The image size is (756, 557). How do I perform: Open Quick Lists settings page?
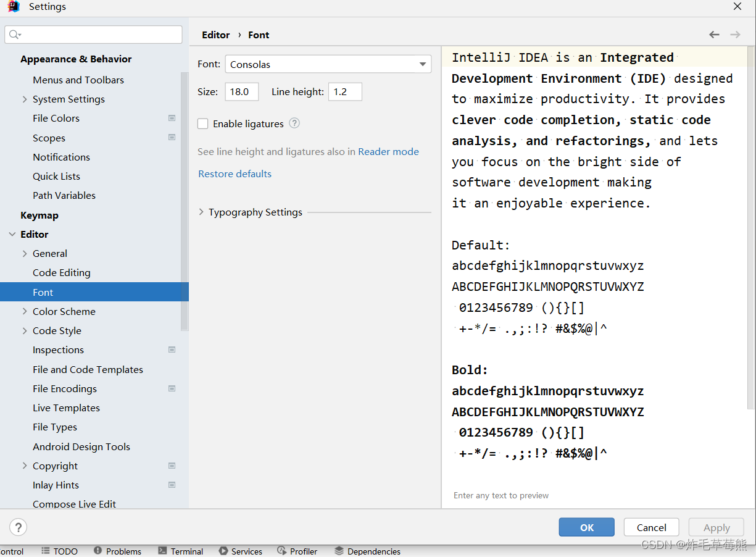tap(56, 176)
